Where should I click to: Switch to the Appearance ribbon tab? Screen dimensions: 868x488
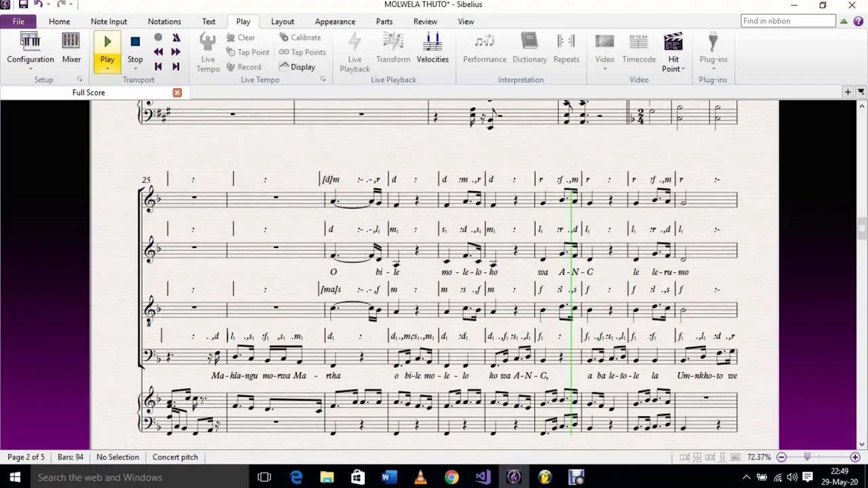coord(335,22)
